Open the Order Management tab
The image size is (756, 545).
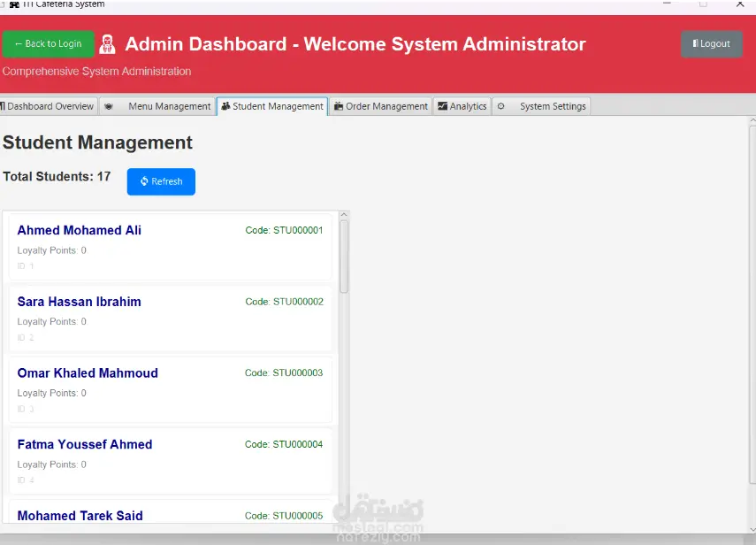[x=381, y=106]
